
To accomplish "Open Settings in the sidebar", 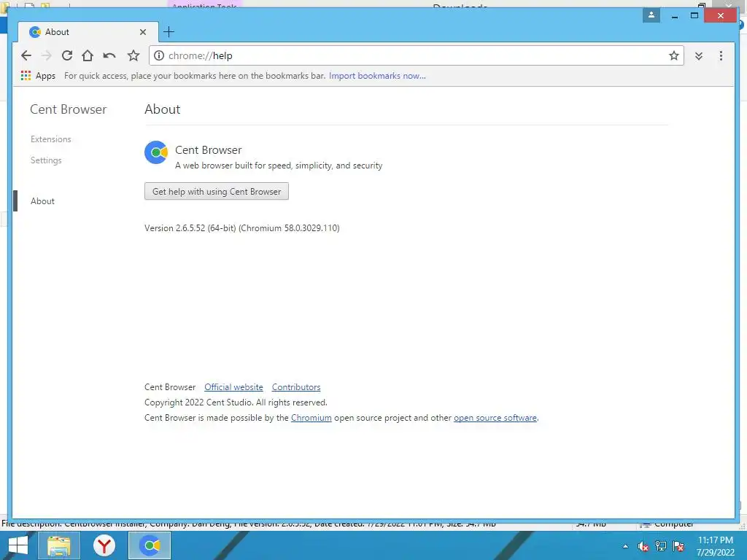I will point(46,160).
